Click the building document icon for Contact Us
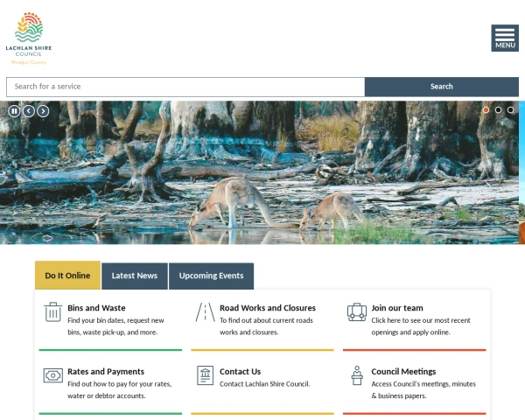Screen dimensions: 525x420 [206, 375]
